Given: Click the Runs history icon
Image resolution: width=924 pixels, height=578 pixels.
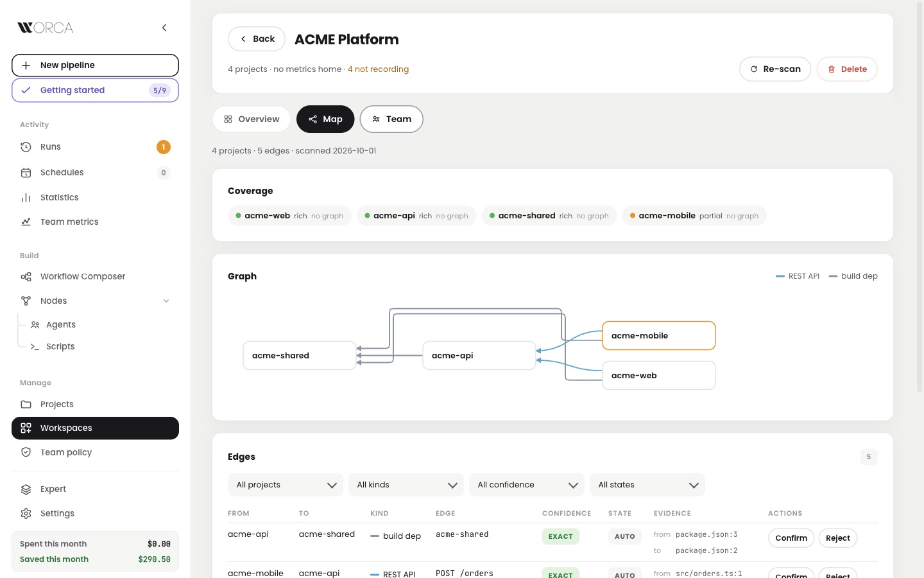Looking at the screenshot, I should pyautogui.click(x=26, y=147).
